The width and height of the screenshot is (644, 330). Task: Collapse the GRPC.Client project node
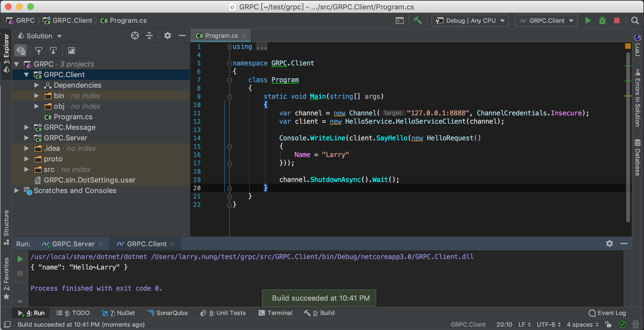coord(27,75)
